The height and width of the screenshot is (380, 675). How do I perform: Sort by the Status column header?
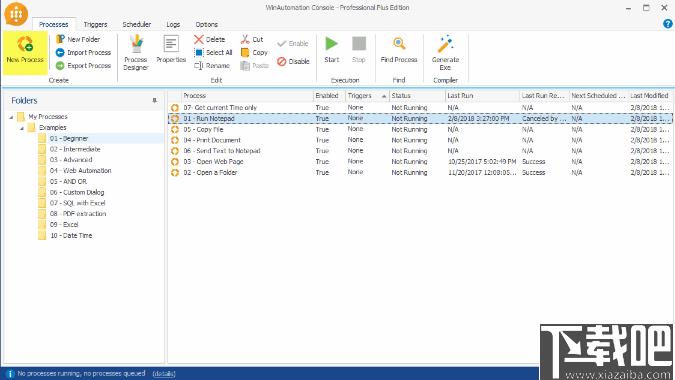tap(417, 96)
